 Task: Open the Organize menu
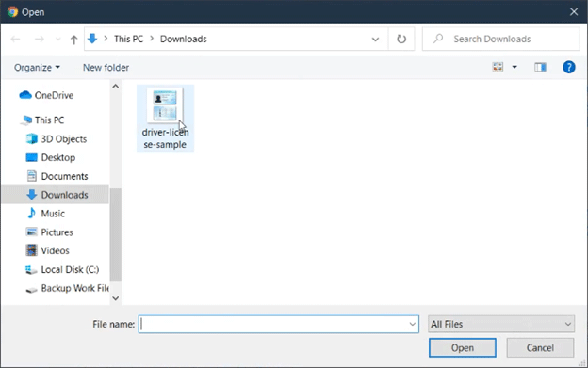tap(37, 68)
